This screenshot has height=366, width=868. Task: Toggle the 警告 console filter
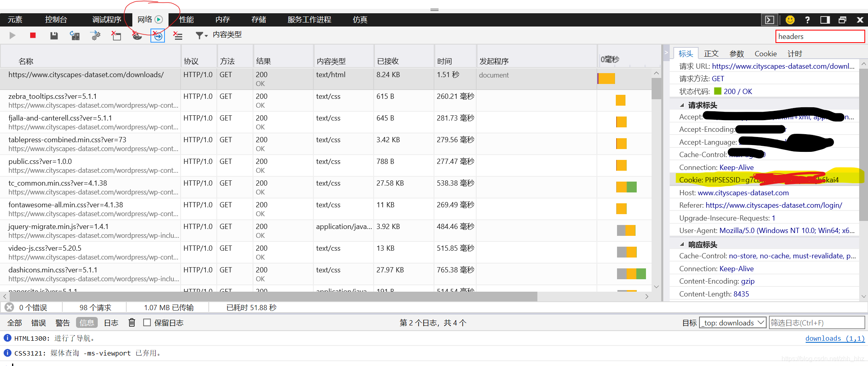coord(63,323)
